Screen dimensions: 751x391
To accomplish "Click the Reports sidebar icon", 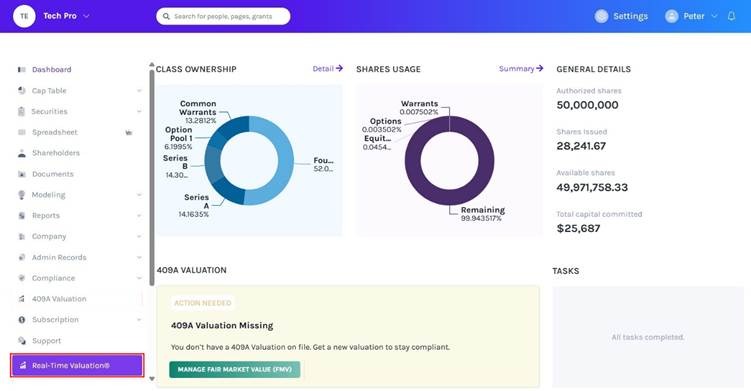I will coord(22,216).
